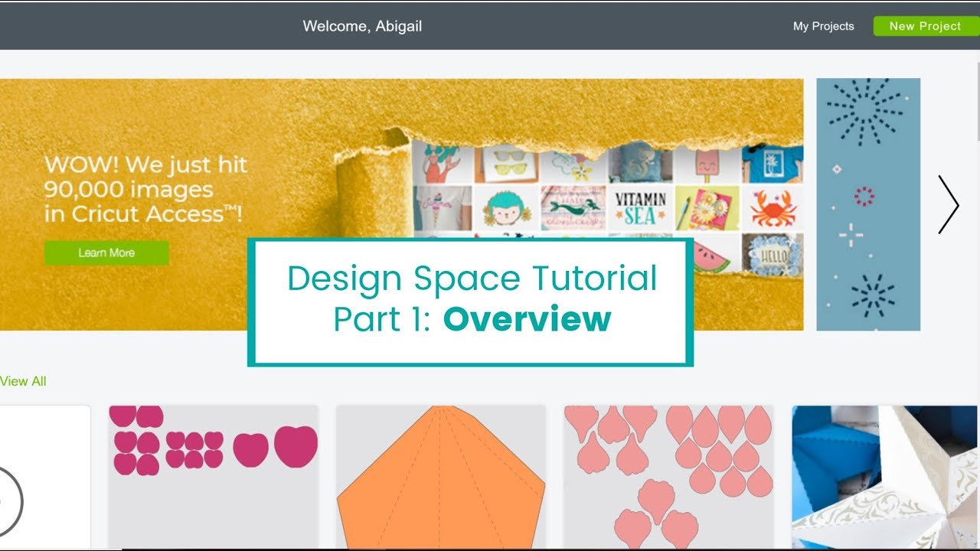
Task: Open the blue and white star project thumbnail
Action: [886, 476]
